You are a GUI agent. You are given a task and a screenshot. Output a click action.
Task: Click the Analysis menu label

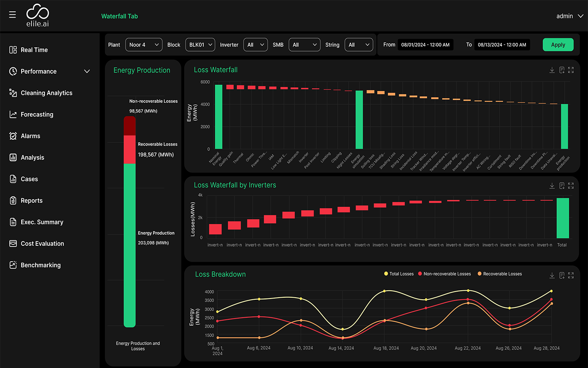click(x=33, y=157)
